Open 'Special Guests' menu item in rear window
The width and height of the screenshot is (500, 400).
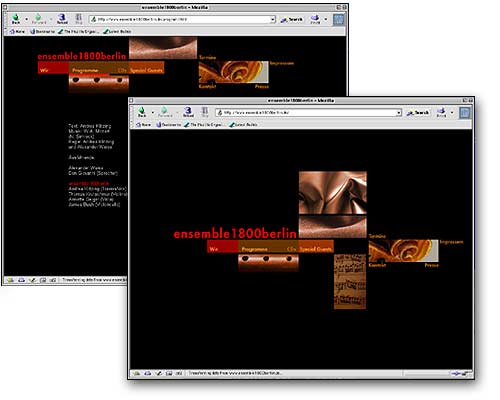[x=146, y=70]
